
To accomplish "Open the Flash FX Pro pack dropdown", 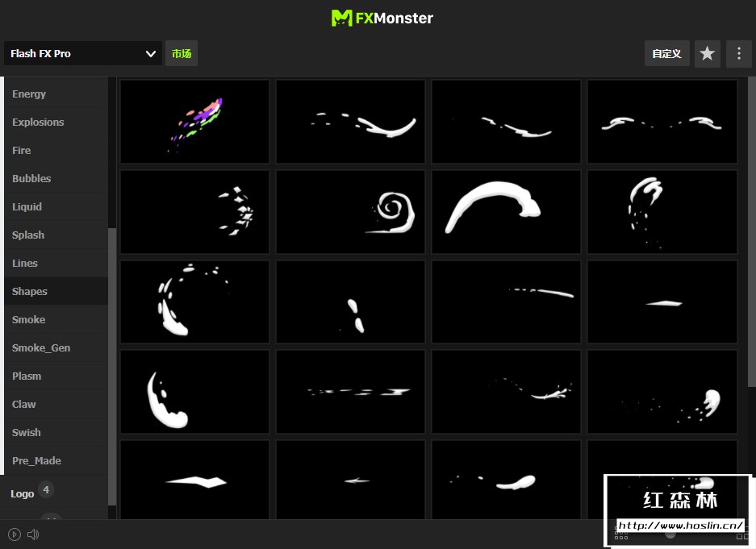I will point(83,53).
